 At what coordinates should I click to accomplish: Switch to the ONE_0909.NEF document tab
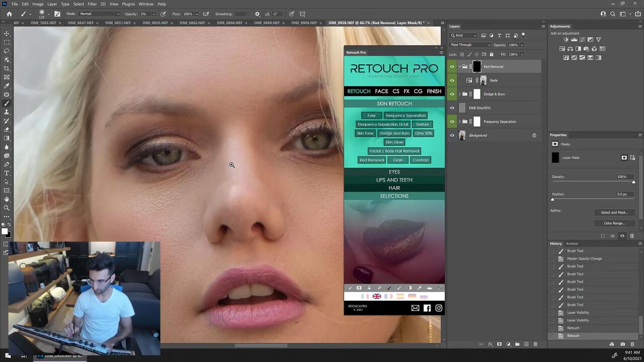click(305, 23)
